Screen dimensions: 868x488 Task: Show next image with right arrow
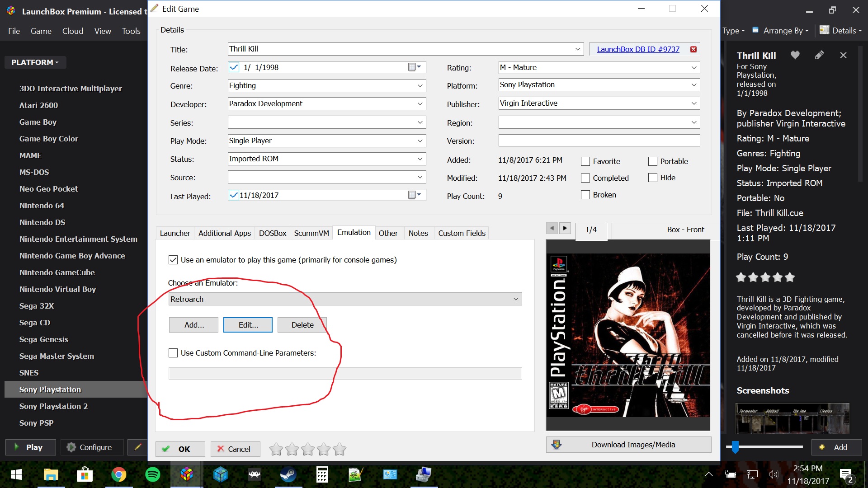coord(565,228)
